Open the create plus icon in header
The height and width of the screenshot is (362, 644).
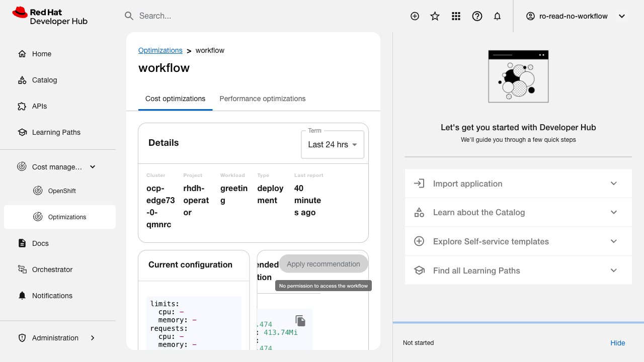[x=415, y=16]
